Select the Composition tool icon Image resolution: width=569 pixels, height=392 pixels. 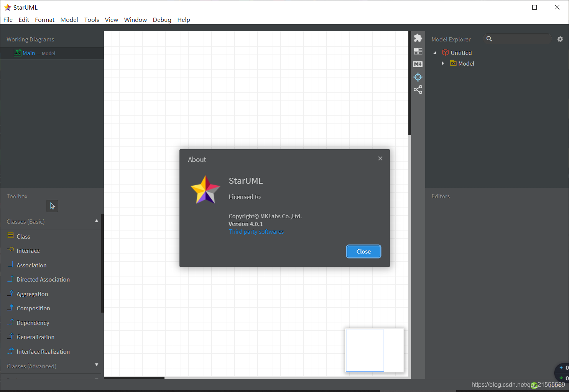click(x=11, y=308)
